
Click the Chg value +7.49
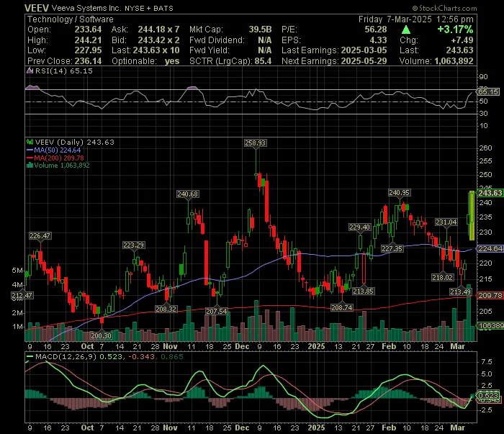point(462,40)
